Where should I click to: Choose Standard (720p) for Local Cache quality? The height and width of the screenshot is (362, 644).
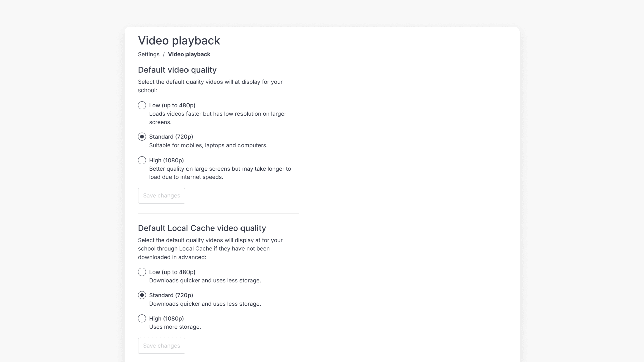tap(142, 295)
